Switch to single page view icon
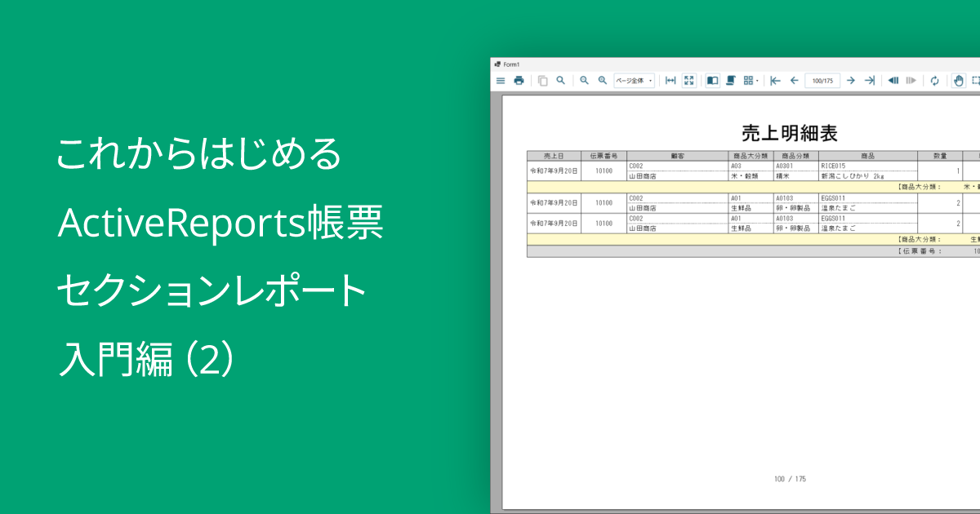The width and height of the screenshot is (980, 514). 712,80
